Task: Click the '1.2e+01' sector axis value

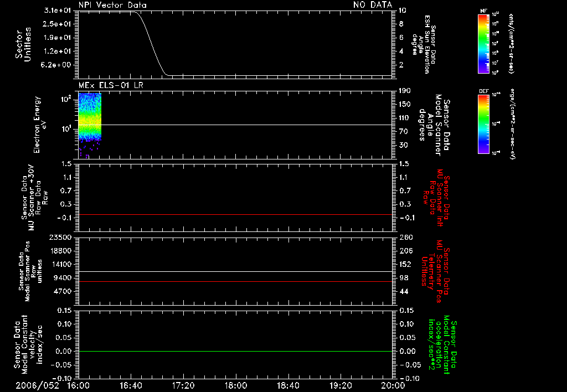Action: click(x=58, y=51)
